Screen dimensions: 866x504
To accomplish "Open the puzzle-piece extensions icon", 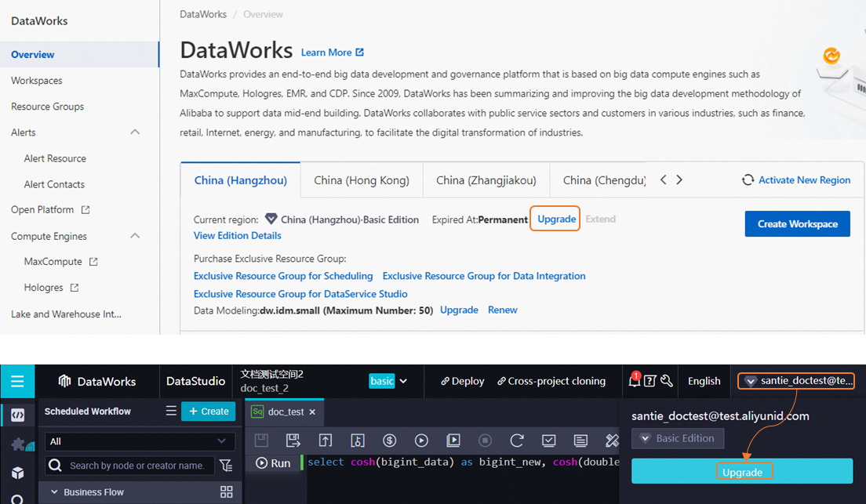I will click(x=19, y=444).
